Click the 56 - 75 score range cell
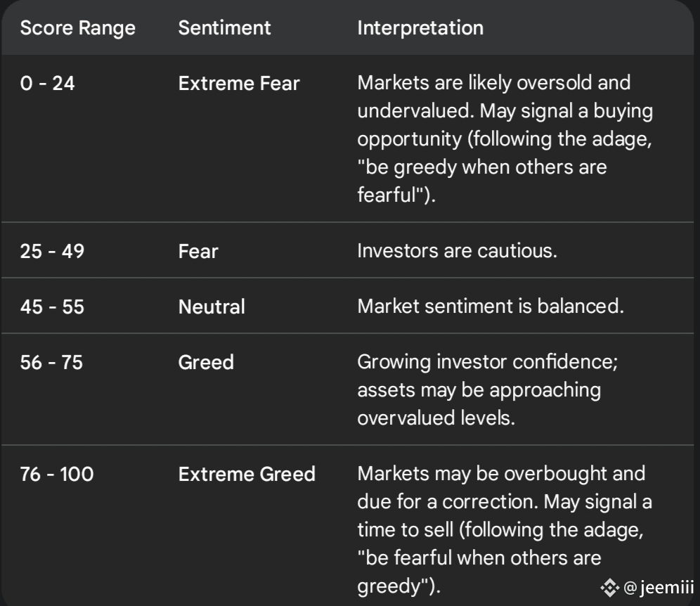The image size is (700, 606). (x=51, y=362)
